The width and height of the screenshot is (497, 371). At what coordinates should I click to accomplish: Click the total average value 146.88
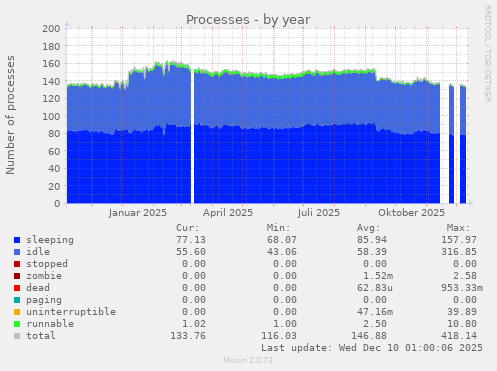click(369, 336)
